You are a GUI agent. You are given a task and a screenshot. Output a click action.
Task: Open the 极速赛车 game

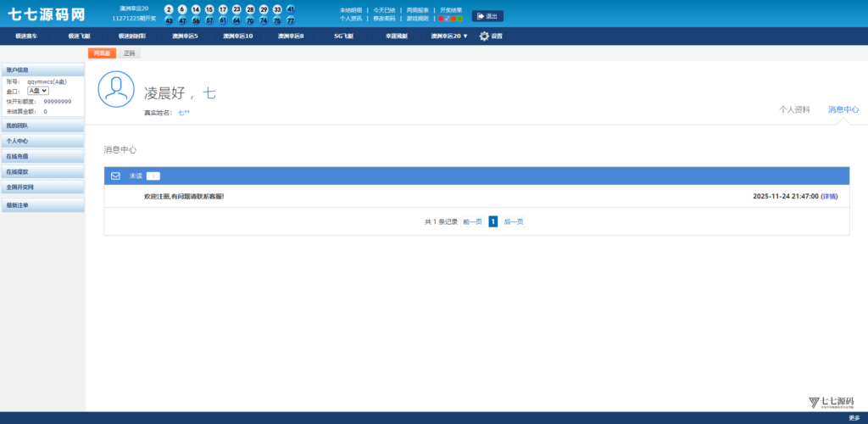(26, 36)
